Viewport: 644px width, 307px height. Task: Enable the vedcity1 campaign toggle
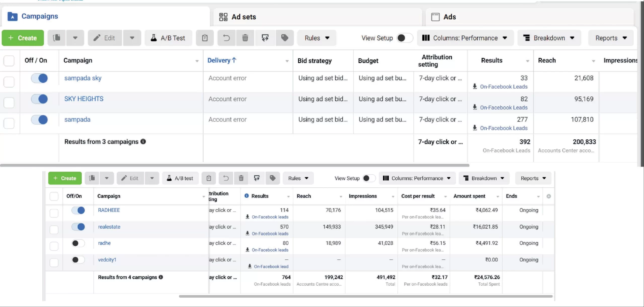[x=78, y=260]
